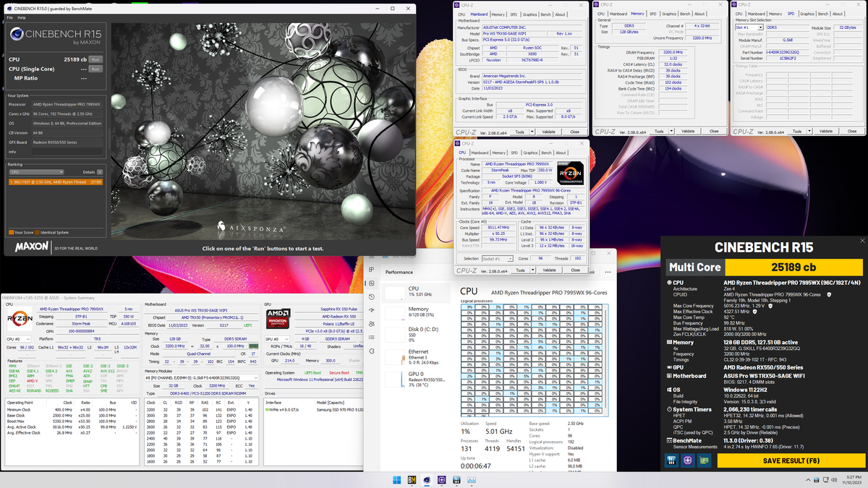Open the Socket #1 selection dropdown in CPU-Z
This screenshot has width=868, height=488.
[510, 258]
